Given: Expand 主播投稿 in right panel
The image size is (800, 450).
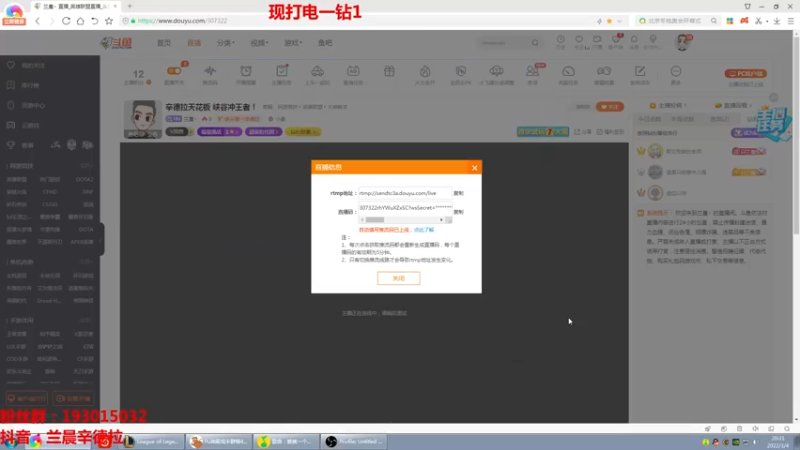Looking at the screenshot, I should (669, 105).
